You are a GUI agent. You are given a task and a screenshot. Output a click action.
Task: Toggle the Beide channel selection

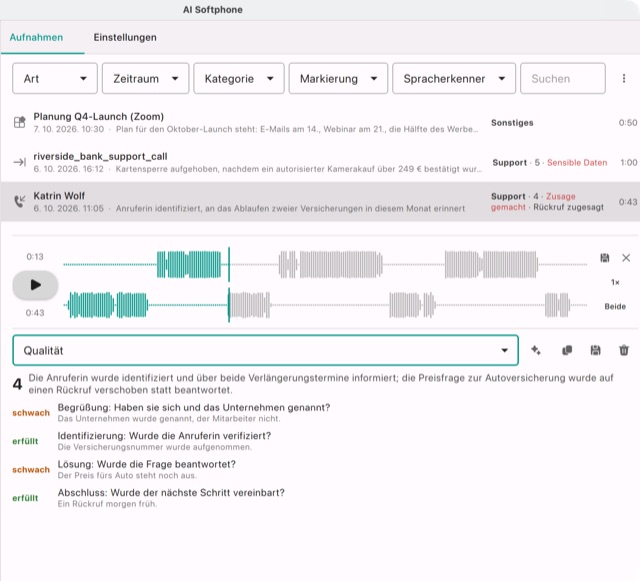pyautogui.click(x=615, y=306)
